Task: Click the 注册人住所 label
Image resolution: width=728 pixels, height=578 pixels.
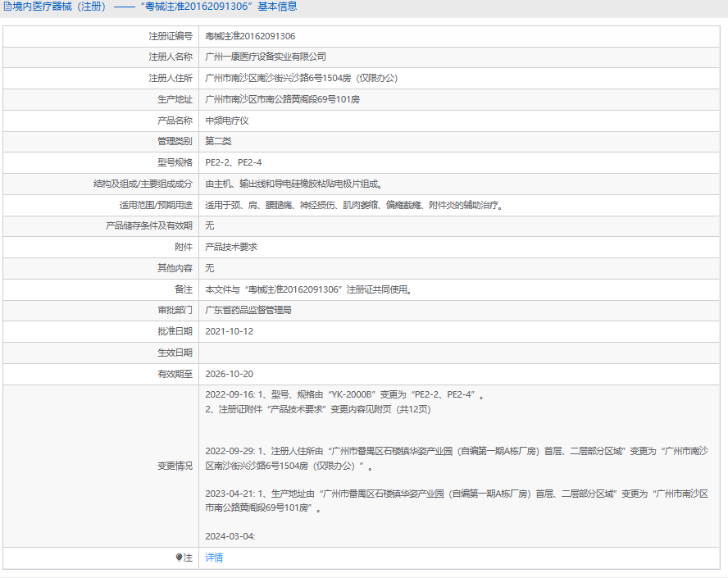Action: pyautogui.click(x=171, y=78)
